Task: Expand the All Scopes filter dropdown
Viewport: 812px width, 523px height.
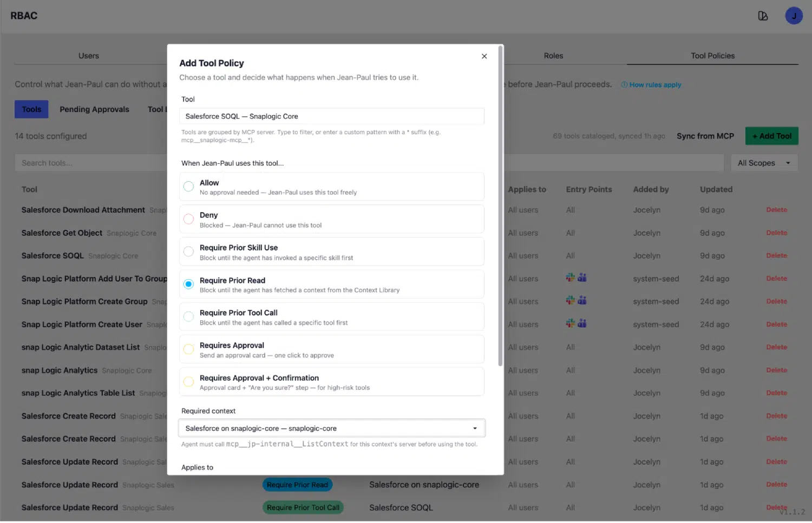Action: click(764, 163)
